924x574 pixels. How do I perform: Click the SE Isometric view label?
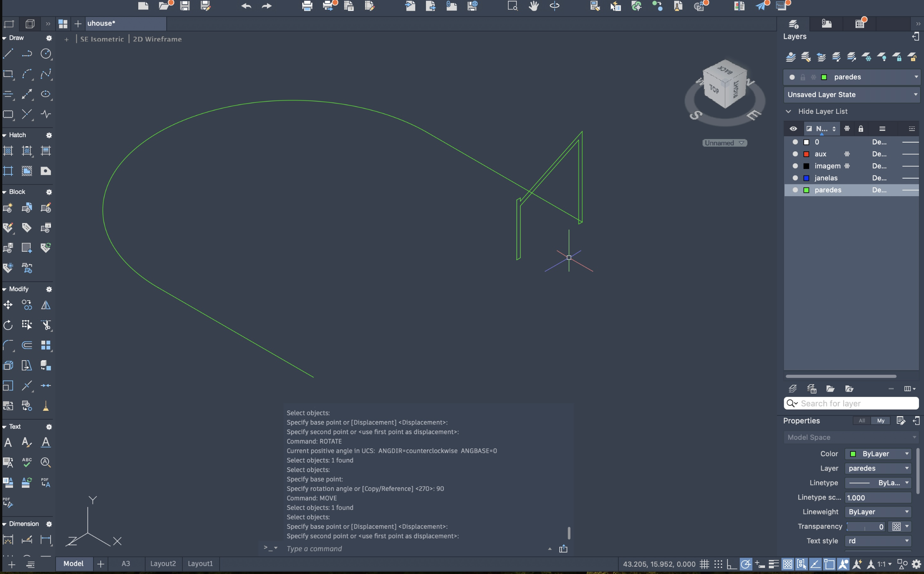click(x=102, y=39)
